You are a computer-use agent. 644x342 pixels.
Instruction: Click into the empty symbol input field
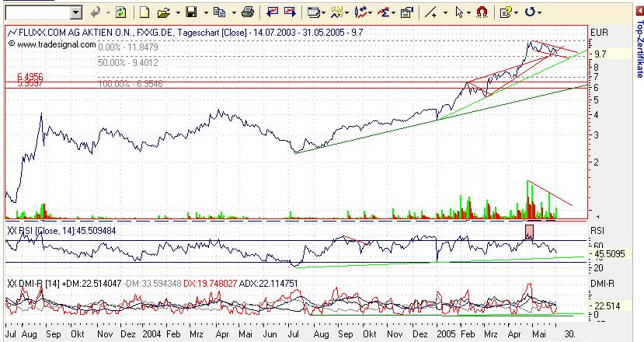pyautogui.click(x=38, y=13)
